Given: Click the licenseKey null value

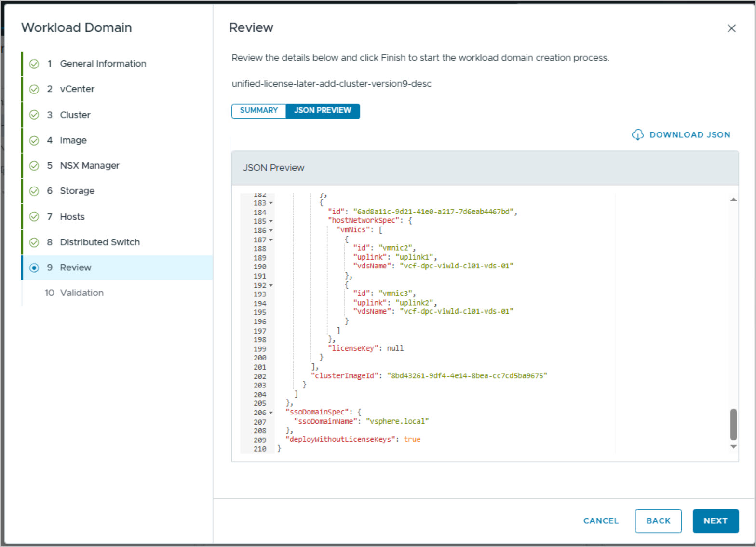Looking at the screenshot, I should point(395,348).
